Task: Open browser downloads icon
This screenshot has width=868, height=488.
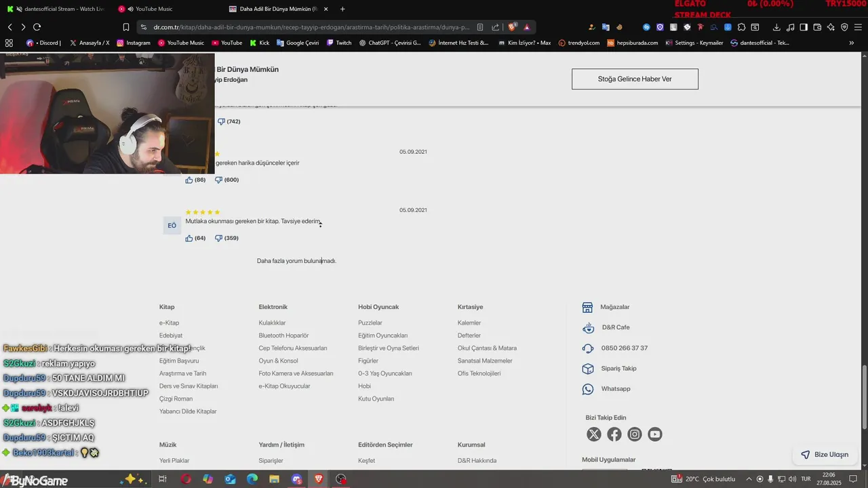Action: tap(776, 27)
